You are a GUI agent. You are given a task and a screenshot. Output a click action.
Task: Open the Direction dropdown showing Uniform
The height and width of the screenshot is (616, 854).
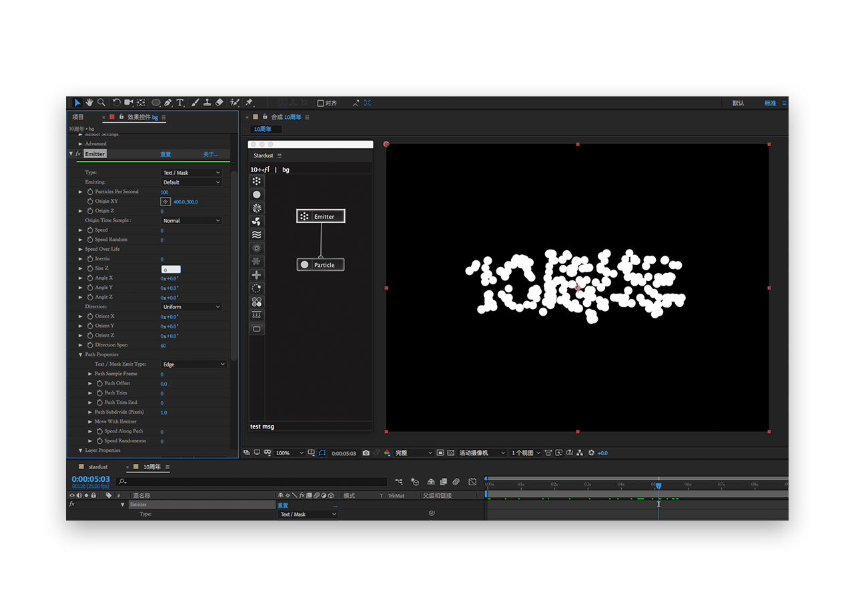tap(191, 307)
